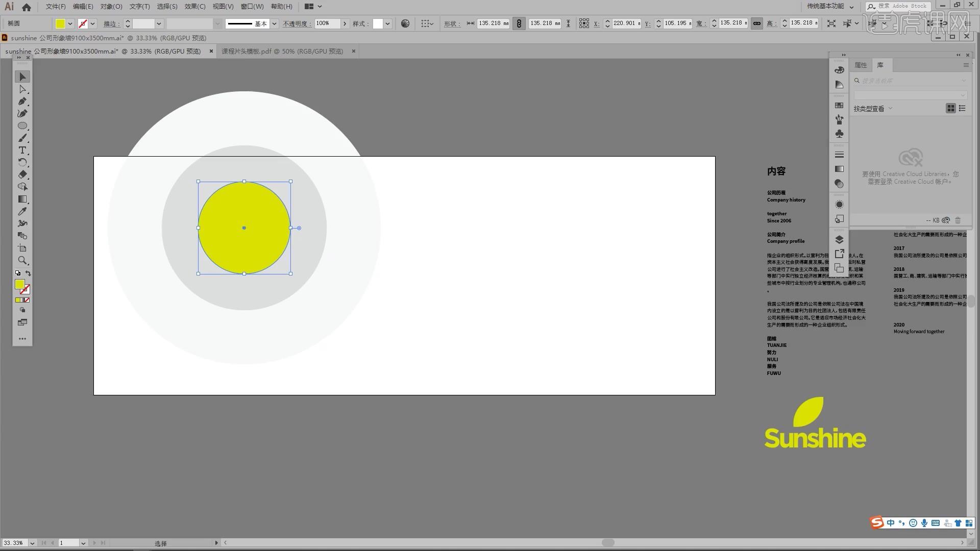Open the Layers panel icon
The image size is (980, 551).
click(x=839, y=240)
